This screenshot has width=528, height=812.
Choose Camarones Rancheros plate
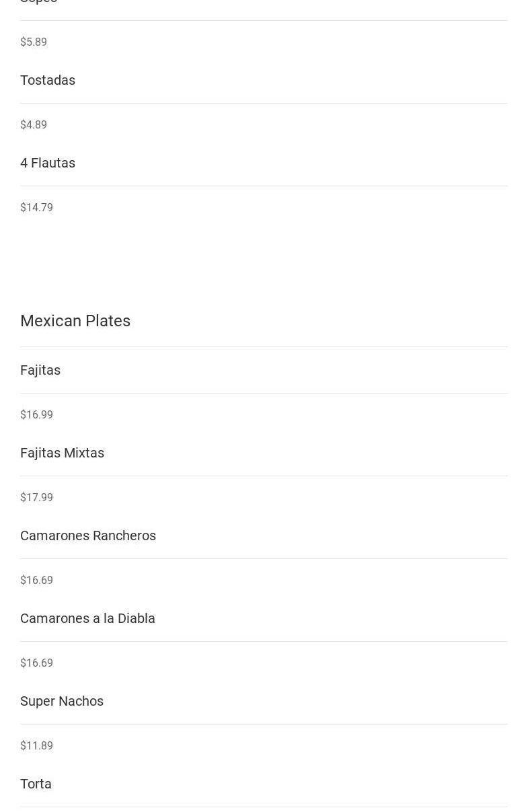point(88,536)
